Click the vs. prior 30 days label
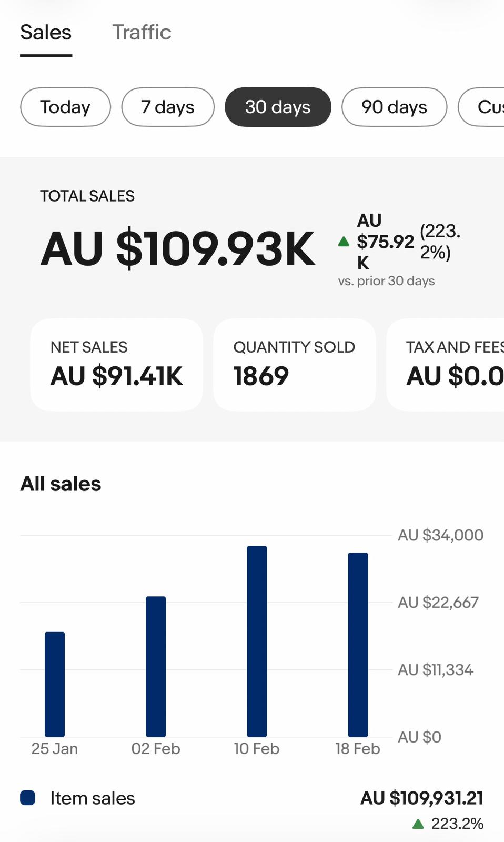The image size is (504, 842). click(x=386, y=280)
